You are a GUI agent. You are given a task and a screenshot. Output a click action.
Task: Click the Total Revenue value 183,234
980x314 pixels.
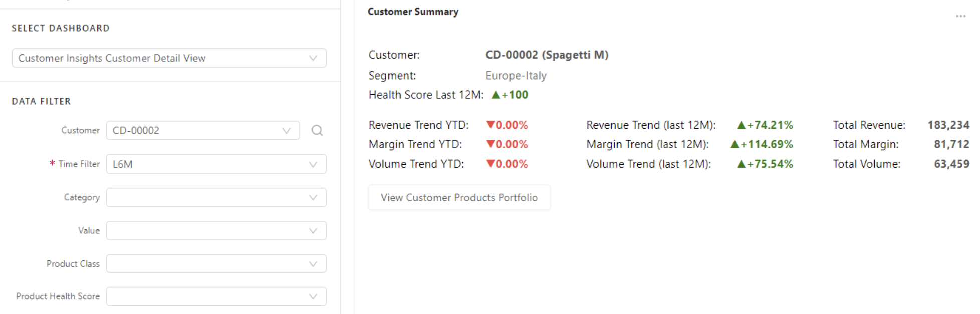point(948,125)
